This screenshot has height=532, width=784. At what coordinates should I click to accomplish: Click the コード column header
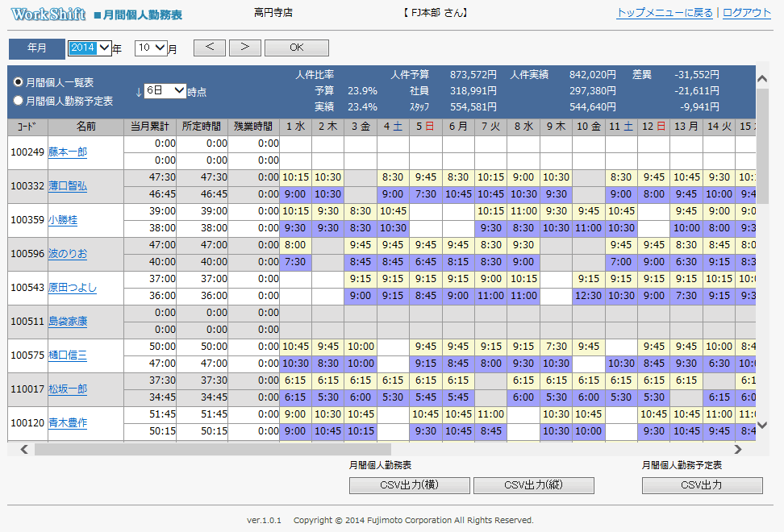[x=27, y=127]
